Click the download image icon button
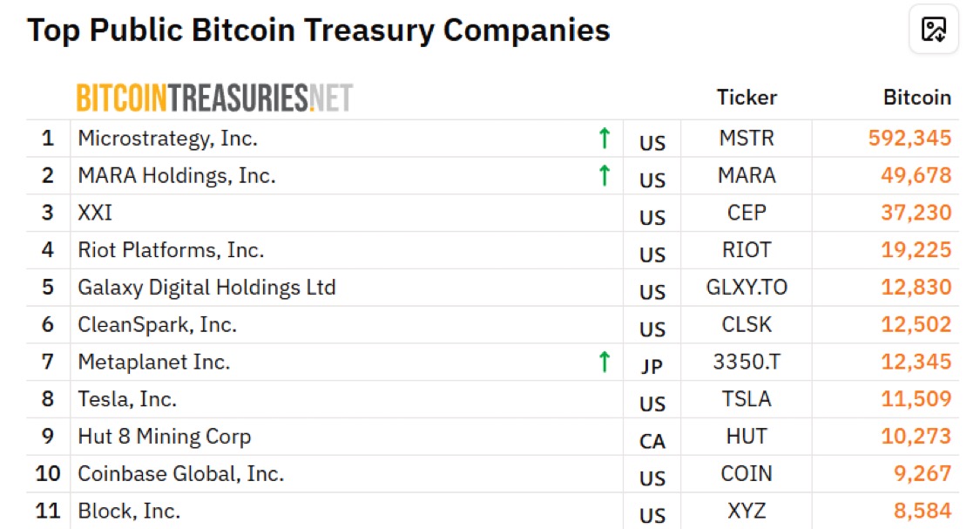 934,30
